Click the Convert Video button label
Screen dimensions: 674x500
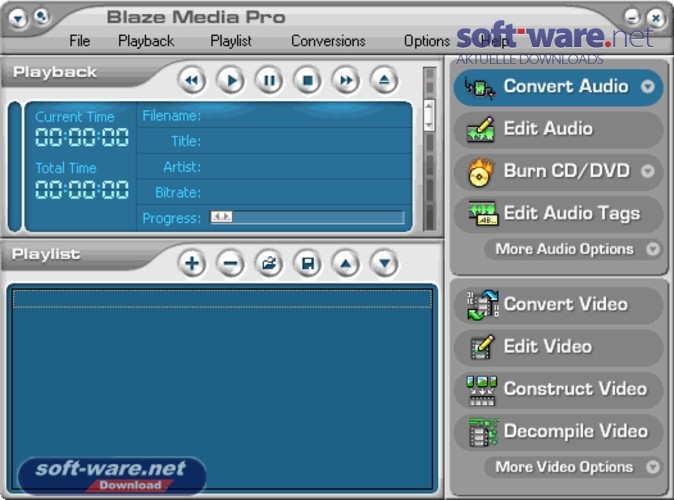point(566,304)
